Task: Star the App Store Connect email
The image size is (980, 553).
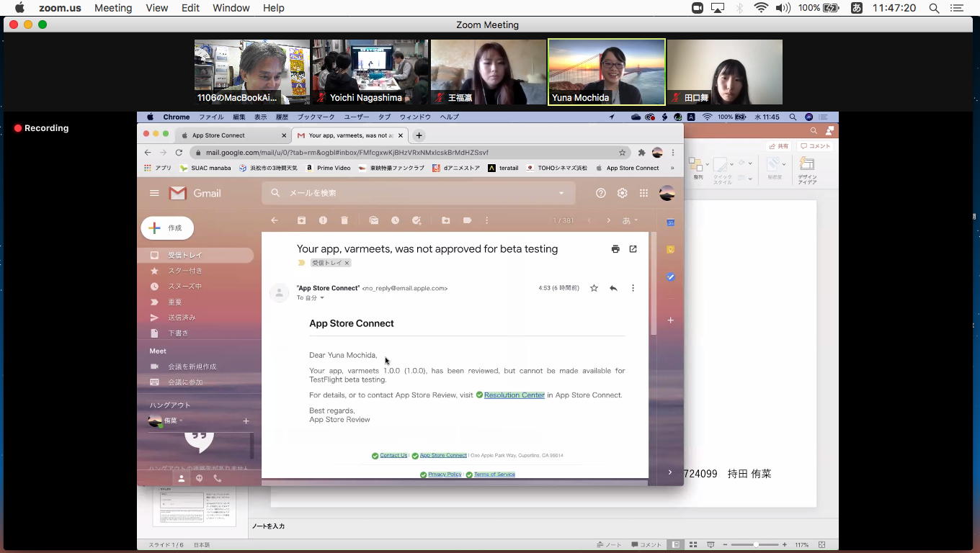Action: 594,288
